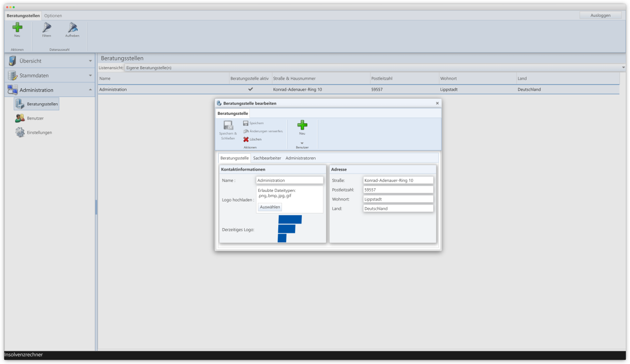
Task: Open the Administratoren tab
Action: coord(300,158)
